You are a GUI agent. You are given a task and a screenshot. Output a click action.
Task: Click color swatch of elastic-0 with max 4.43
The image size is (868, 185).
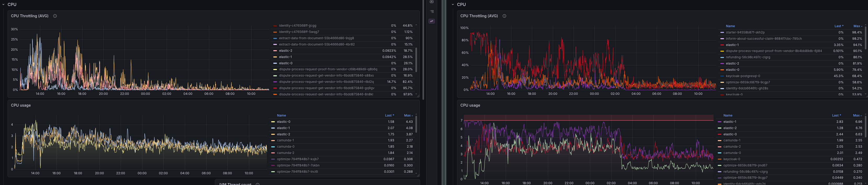coord(273,122)
